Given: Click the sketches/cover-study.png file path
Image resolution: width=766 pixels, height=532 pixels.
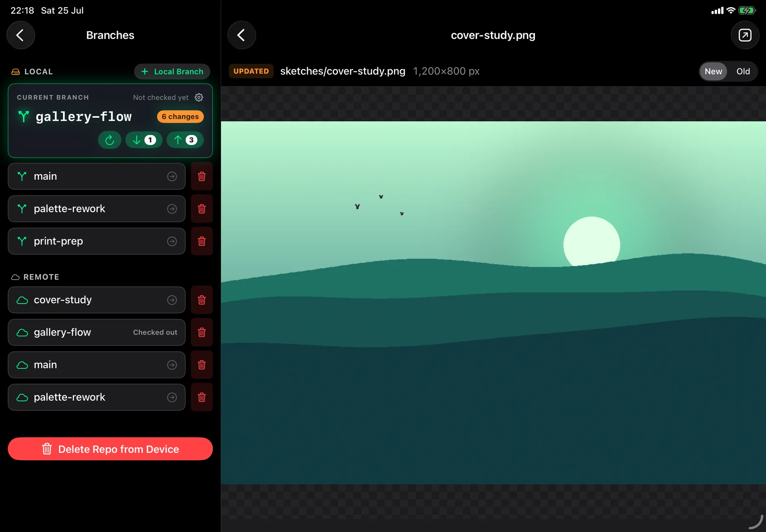Looking at the screenshot, I should coord(343,71).
